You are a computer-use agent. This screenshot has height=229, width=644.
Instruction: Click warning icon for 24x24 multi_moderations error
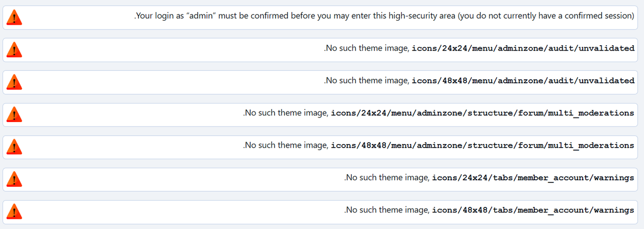14,115
